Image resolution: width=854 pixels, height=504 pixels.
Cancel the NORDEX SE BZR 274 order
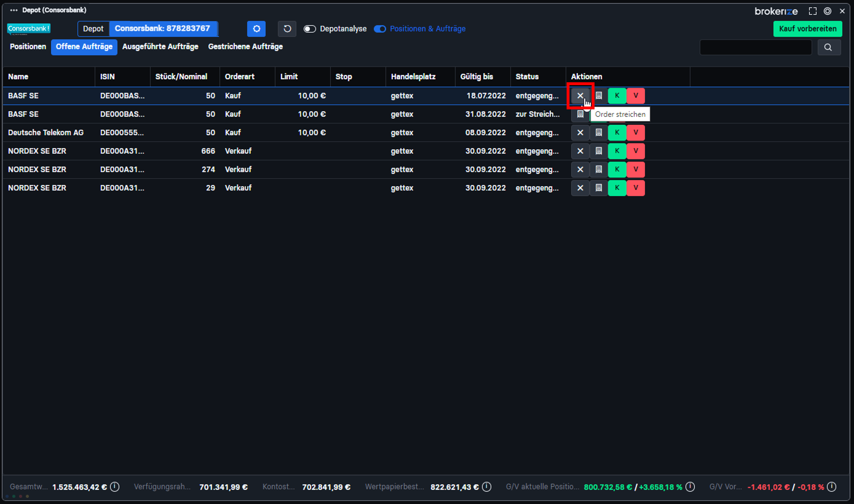[x=580, y=169]
